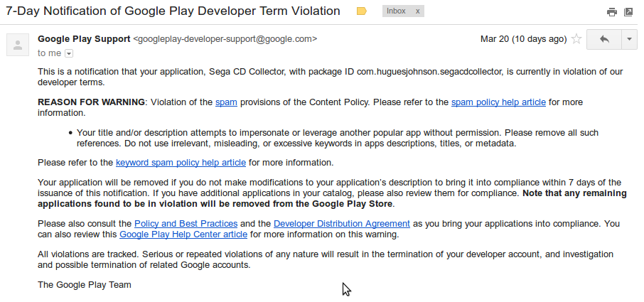Image resolution: width=644 pixels, height=302 pixels.
Task: Open the 'Policy and Best Practices' link
Action: pos(186,224)
